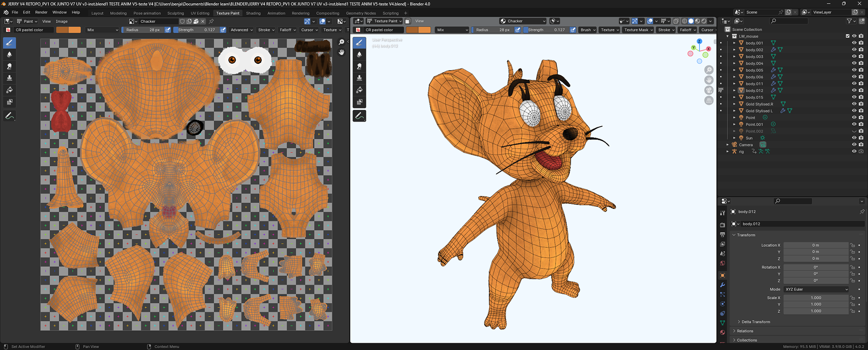
Task: Show hidden Point.002 via eye icon
Action: pos(854,131)
